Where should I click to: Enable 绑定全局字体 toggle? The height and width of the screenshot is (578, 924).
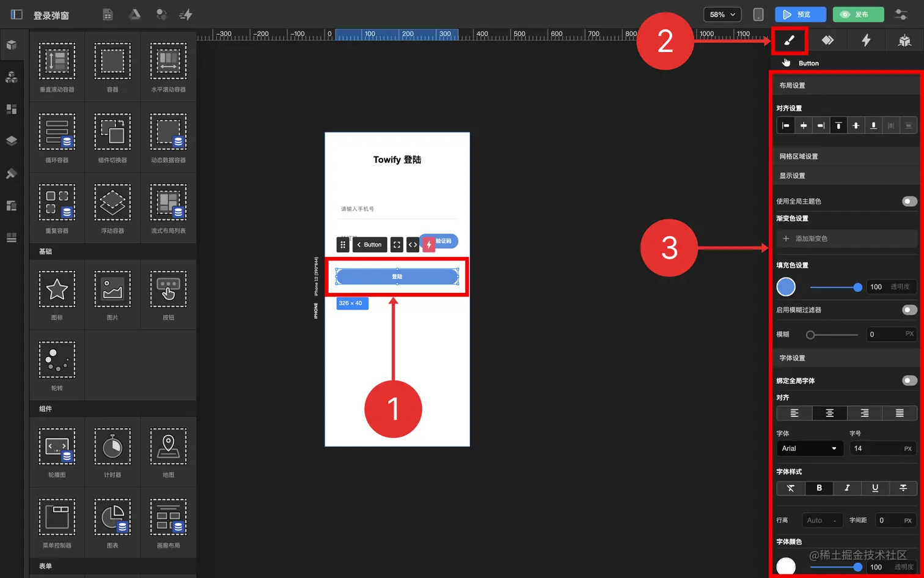click(x=909, y=380)
